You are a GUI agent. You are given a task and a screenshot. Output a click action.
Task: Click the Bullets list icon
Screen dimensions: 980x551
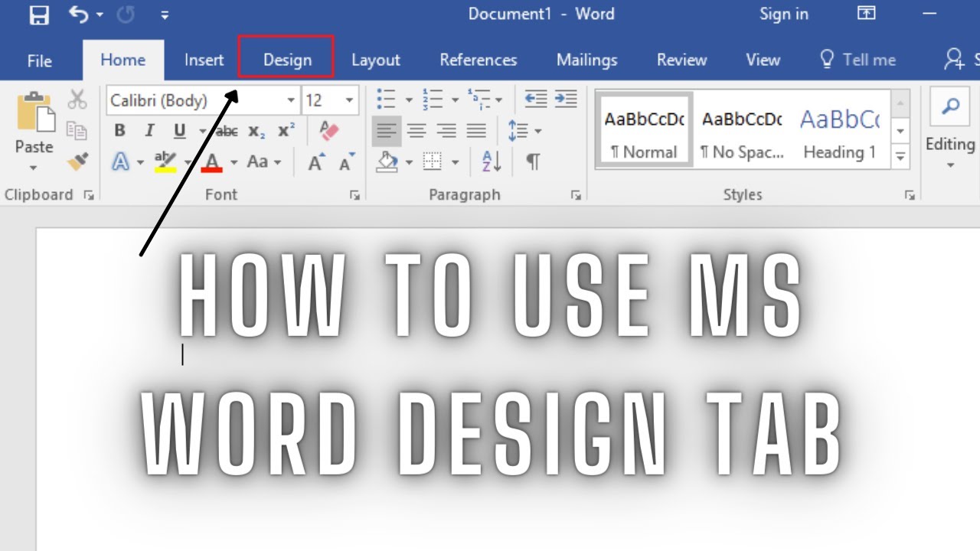[386, 99]
